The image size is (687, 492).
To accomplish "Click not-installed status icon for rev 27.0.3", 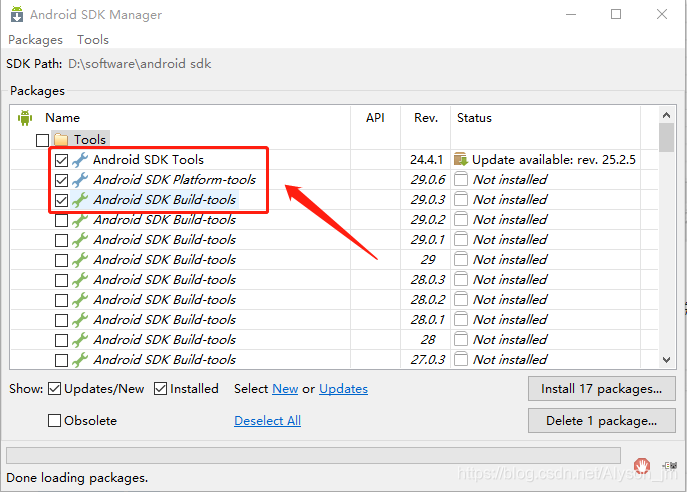I will tap(460, 359).
